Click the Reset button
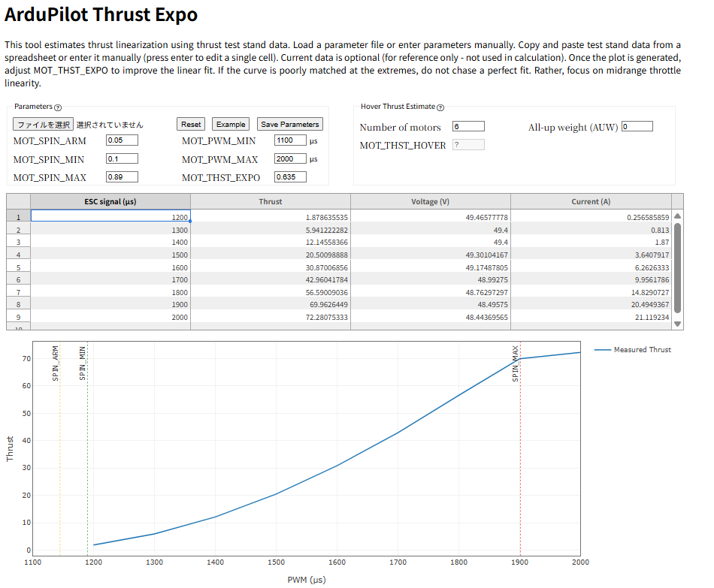Screen dimensions: 714x588 point(191,124)
